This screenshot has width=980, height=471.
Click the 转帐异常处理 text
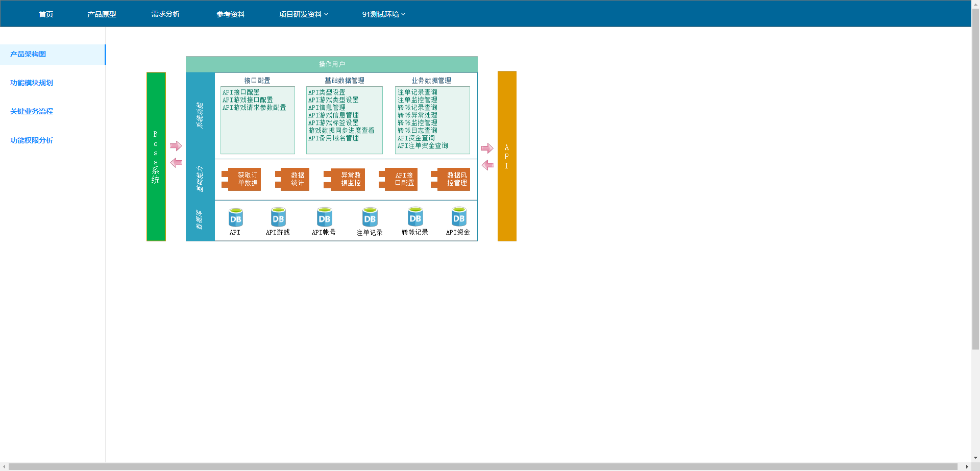[418, 115]
